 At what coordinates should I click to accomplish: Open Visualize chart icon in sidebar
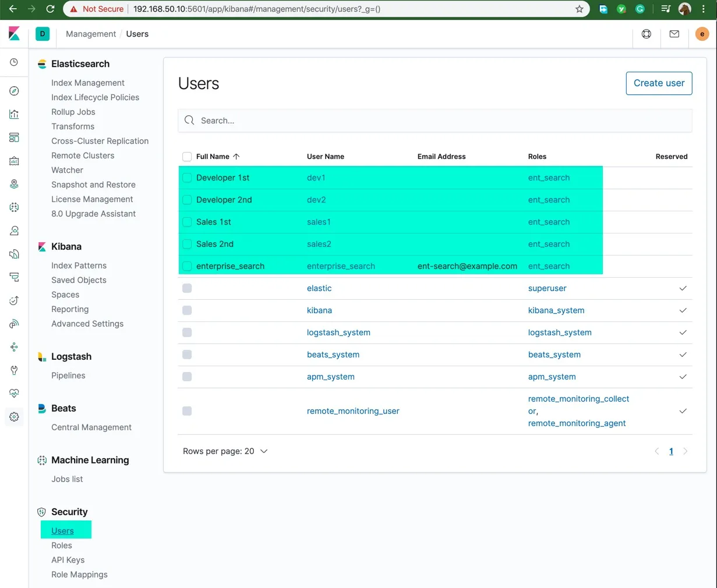pyautogui.click(x=14, y=114)
